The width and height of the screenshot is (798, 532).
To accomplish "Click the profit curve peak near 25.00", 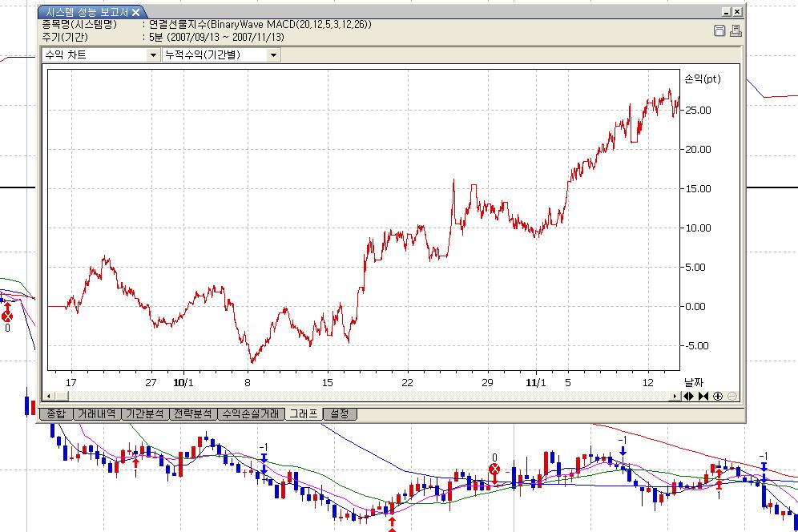I will click(x=670, y=91).
